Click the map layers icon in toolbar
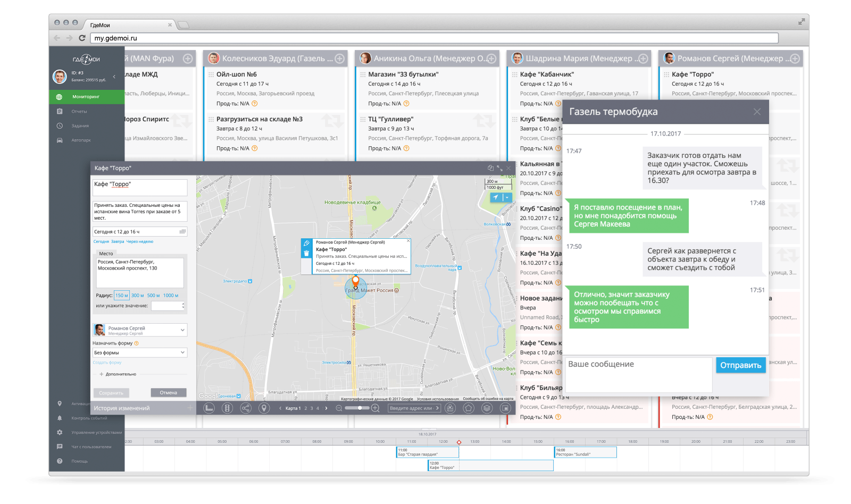Screen dimensions: 851x504 pos(487,408)
